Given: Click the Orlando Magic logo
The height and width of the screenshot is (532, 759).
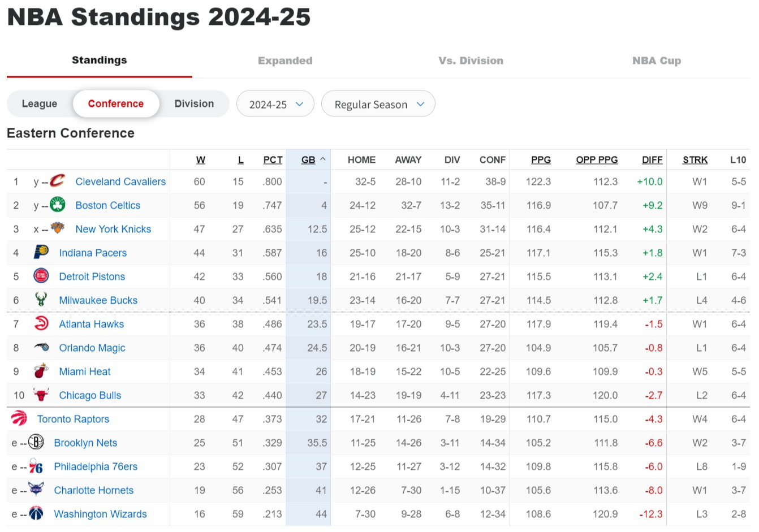Looking at the screenshot, I should coord(41,347).
